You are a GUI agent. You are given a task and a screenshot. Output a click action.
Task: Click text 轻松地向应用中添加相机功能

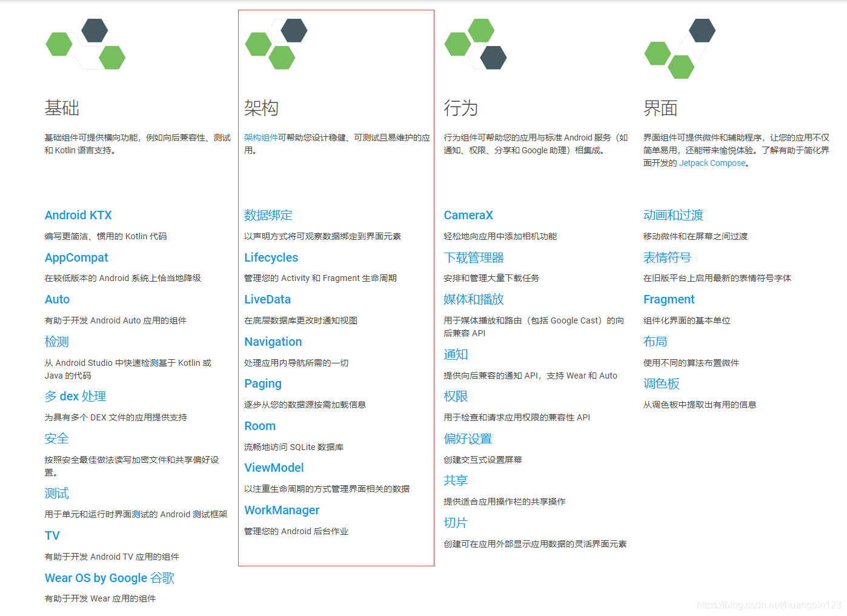pyautogui.click(x=500, y=236)
